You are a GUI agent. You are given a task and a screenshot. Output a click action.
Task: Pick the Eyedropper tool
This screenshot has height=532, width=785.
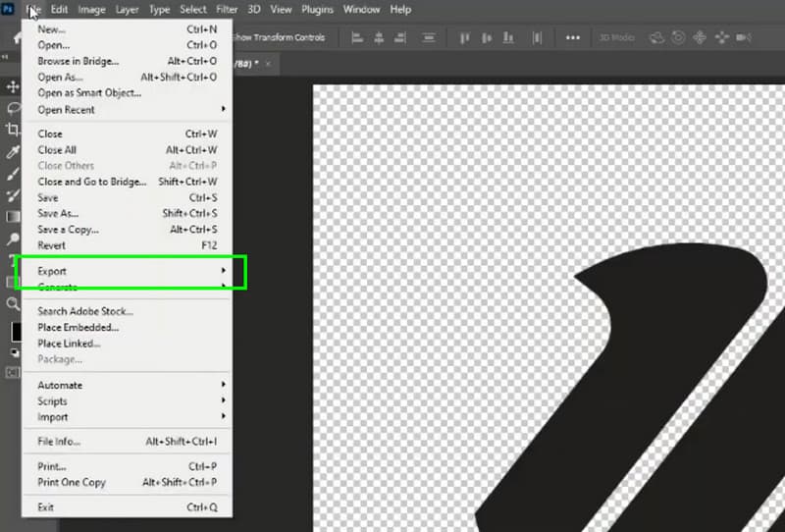[x=13, y=152]
